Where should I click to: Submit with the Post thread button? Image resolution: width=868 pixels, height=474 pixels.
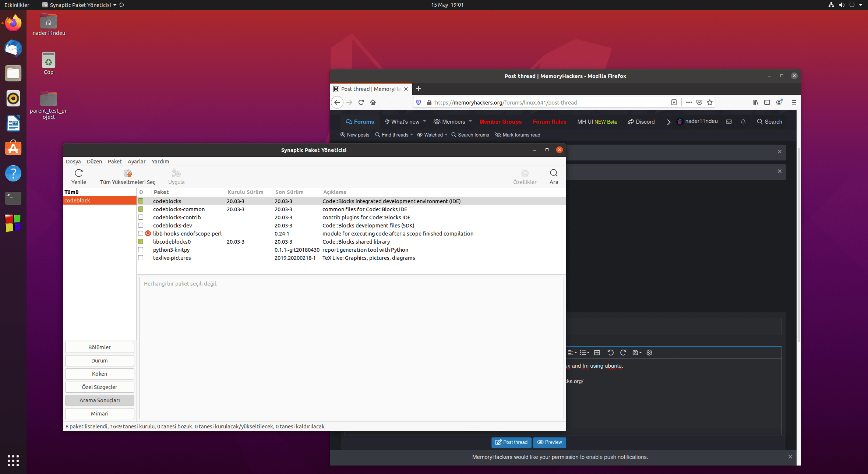coord(511,442)
